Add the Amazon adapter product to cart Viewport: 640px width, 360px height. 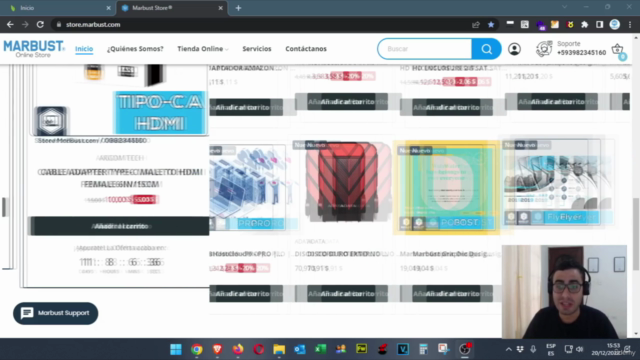tap(246, 107)
